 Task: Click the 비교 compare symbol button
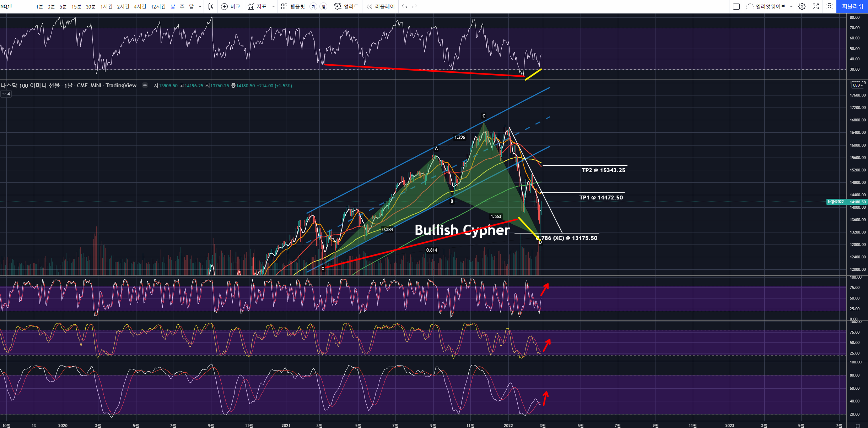pyautogui.click(x=231, y=6)
